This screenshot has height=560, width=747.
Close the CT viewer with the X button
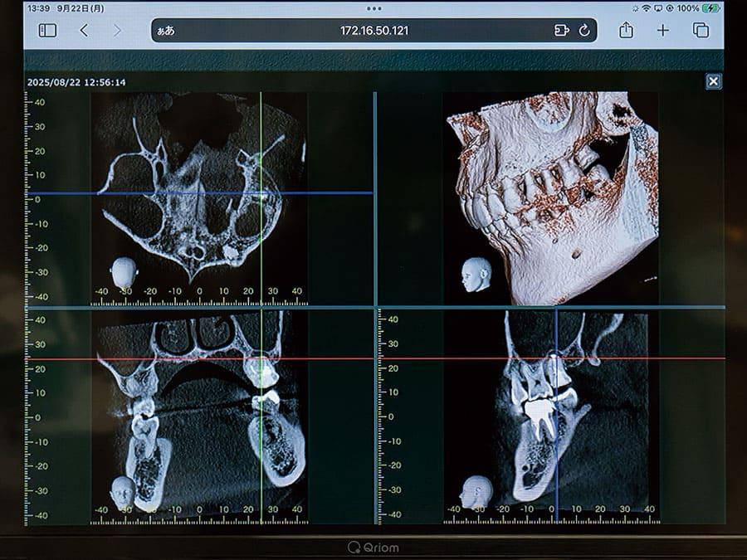pos(713,81)
